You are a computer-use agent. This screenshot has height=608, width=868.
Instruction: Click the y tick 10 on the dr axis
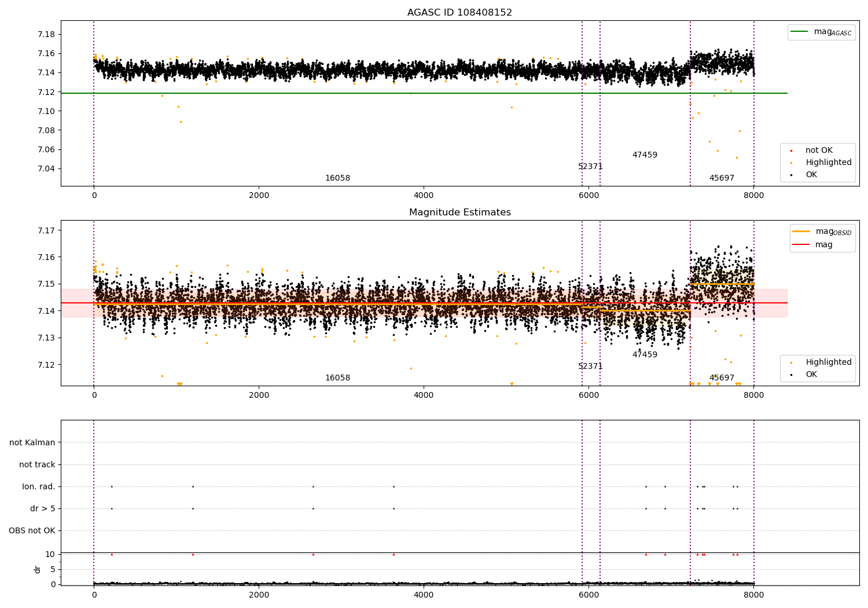pyautogui.click(x=50, y=554)
